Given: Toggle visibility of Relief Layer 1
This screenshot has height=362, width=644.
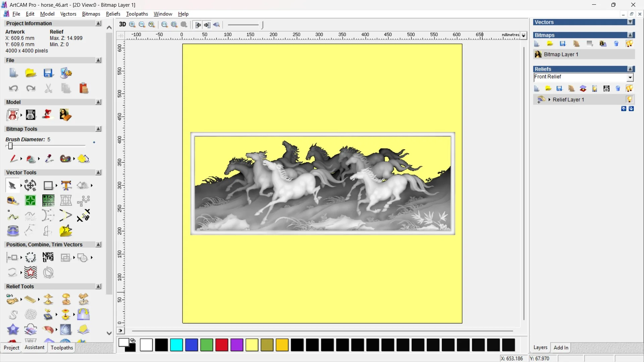Looking at the screenshot, I should tap(630, 100).
